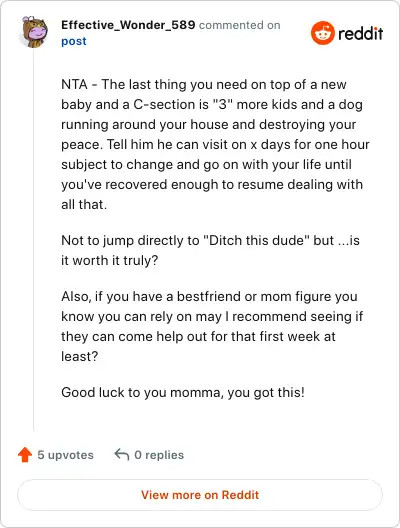Click the word "NTA" opening the comment
400x528 pixels.
(74, 84)
